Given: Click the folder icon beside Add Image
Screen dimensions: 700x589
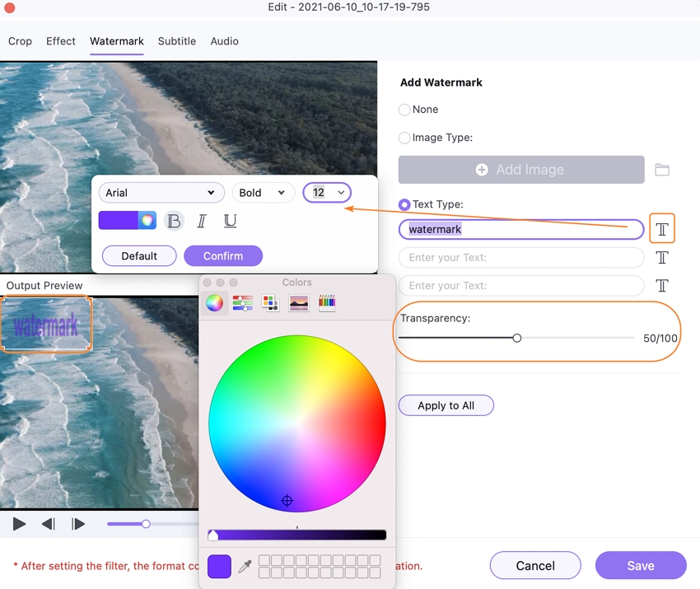Looking at the screenshot, I should pos(662,170).
